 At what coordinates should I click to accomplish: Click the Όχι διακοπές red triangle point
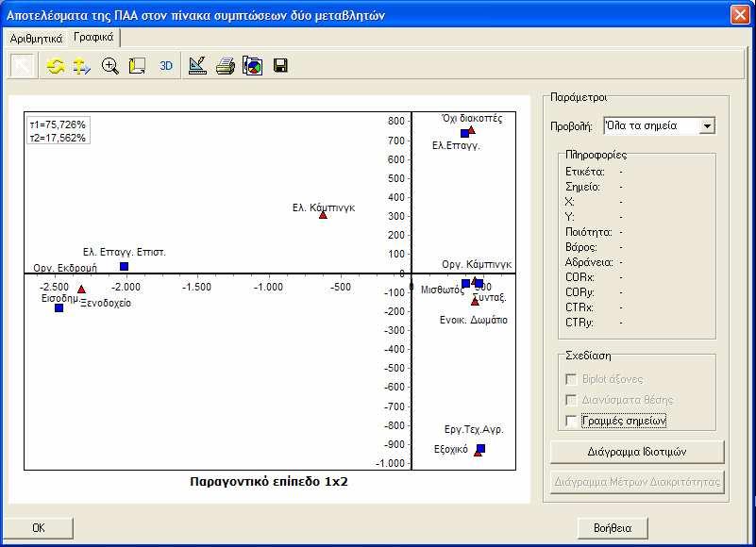click(472, 130)
